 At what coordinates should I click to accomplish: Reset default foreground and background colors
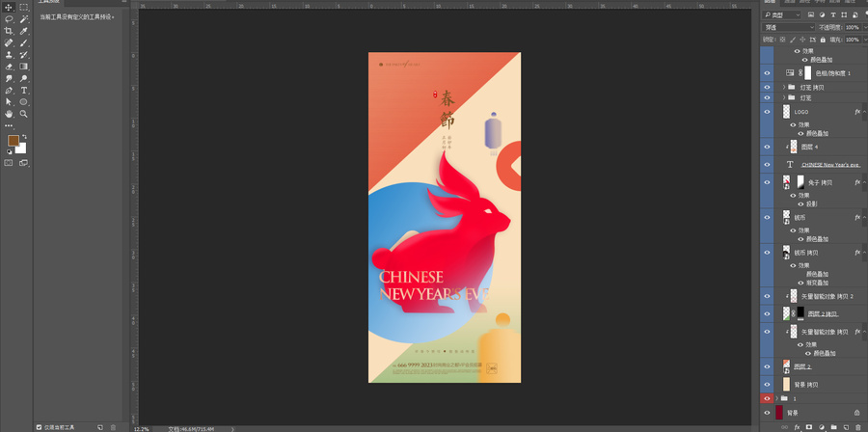tap(10, 151)
